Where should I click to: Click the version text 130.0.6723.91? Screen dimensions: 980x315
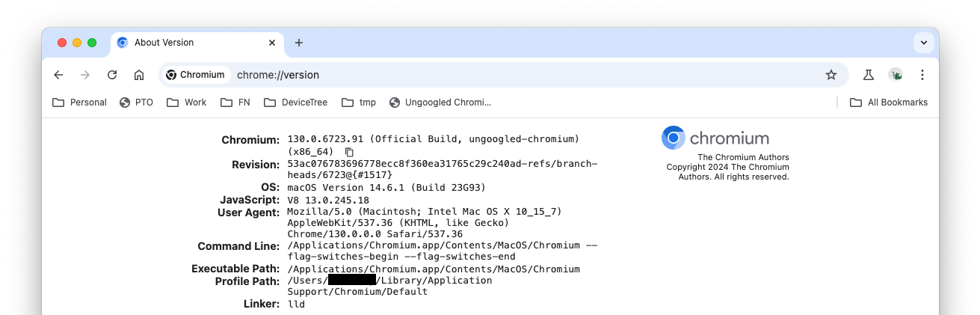325,140
